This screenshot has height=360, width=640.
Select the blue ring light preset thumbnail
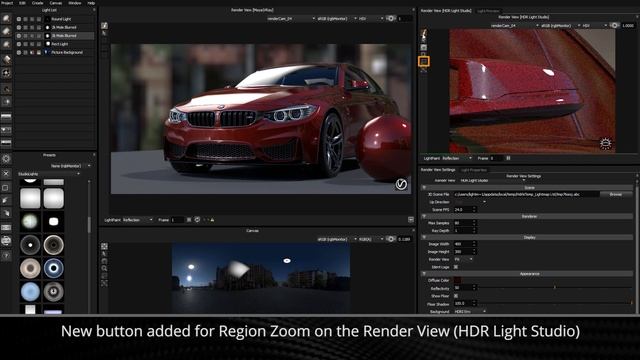[x=53, y=268]
